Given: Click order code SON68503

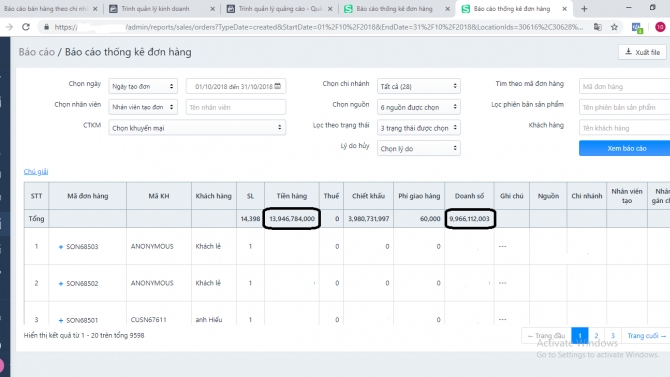Looking at the screenshot, I should (x=82, y=247).
